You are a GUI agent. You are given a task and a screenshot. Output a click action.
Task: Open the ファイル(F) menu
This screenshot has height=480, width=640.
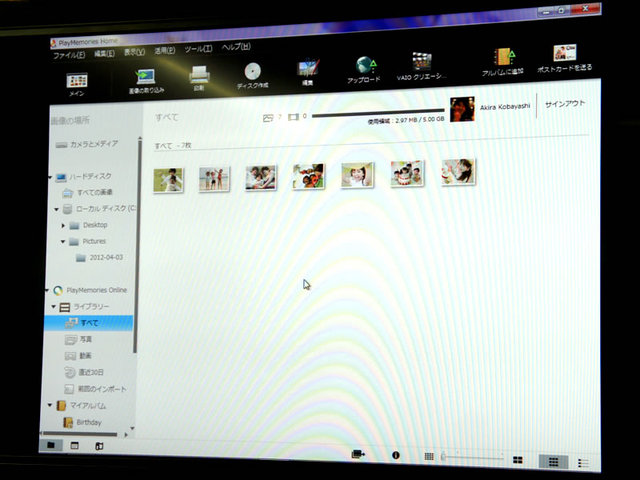69,55
